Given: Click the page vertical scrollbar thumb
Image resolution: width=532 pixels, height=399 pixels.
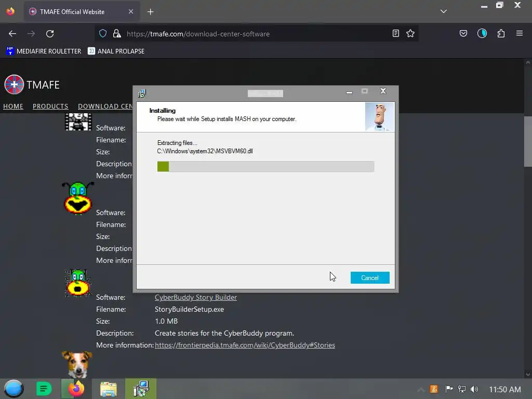Looking at the screenshot, I should tap(528, 141).
